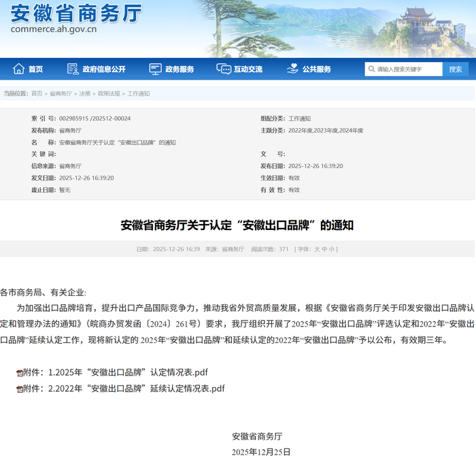
Task: Click 生效日期 value 有效
Action: (x=294, y=178)
